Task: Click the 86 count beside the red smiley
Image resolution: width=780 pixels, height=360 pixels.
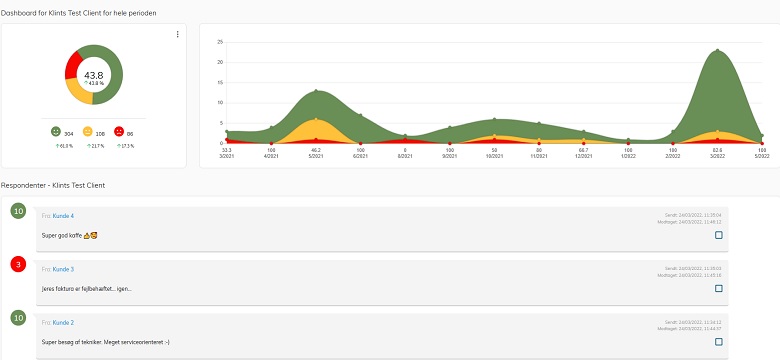Action: point(130,134)
